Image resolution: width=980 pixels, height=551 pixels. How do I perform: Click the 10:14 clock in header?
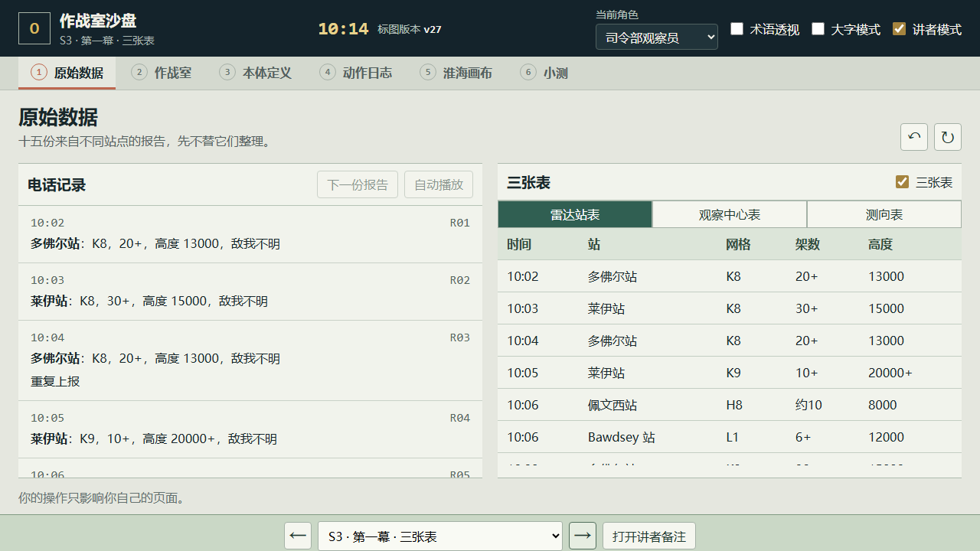click(343, 29)
